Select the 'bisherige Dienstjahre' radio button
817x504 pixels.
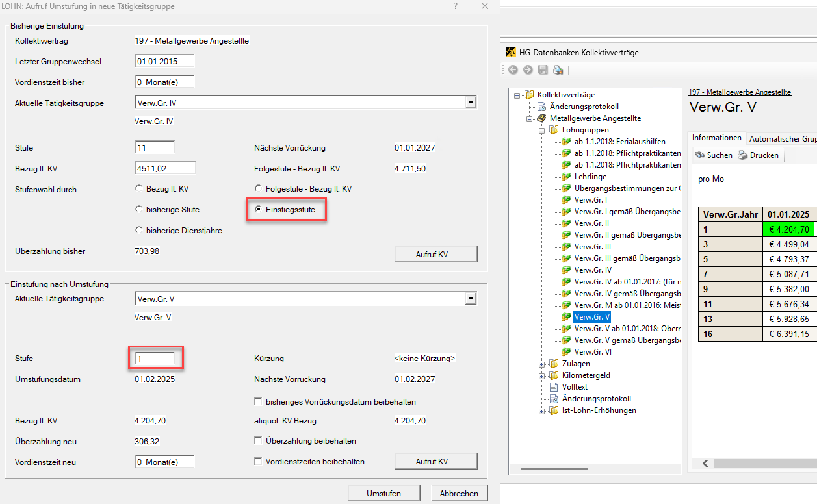click(x=138, y=230)
